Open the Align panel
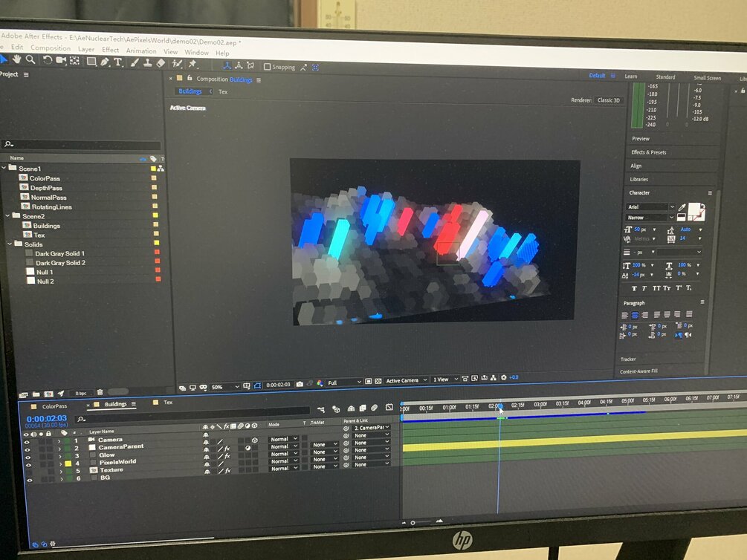The height and width of the screenshot is (560, 747). [x=636, y=166]
